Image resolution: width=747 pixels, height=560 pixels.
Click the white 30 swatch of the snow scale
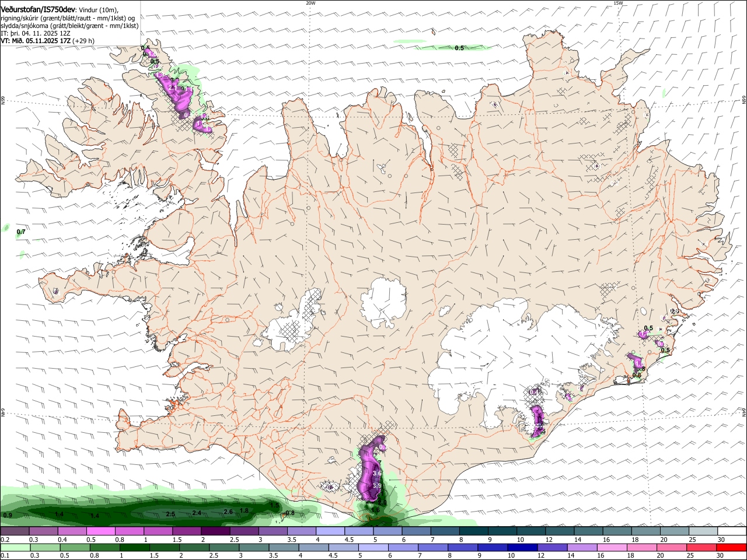732,531
